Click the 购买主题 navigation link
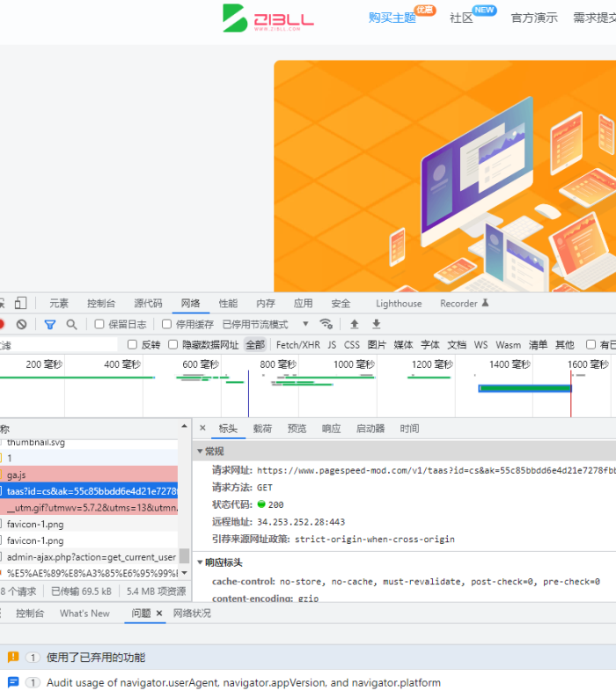Screen dimensions: 616x691 click(x=392, y=18)
